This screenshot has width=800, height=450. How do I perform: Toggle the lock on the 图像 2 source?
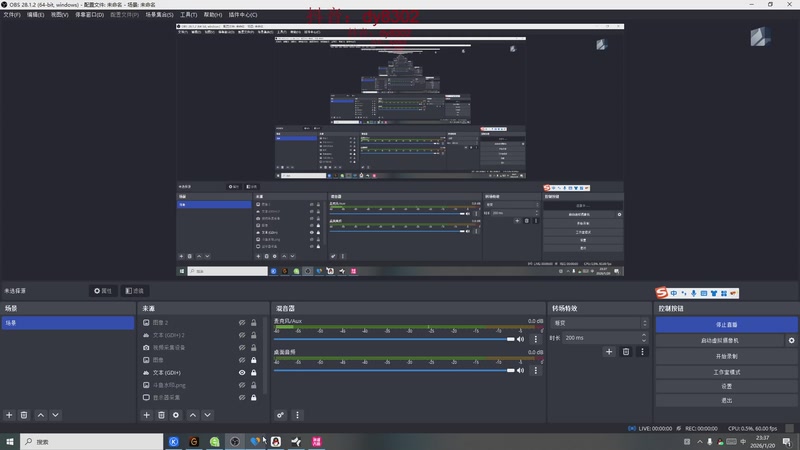click(254, 322)
